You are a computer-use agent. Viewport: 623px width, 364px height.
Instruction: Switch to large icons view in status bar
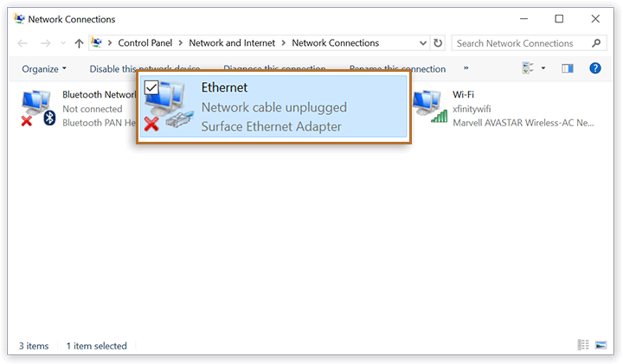601,345
